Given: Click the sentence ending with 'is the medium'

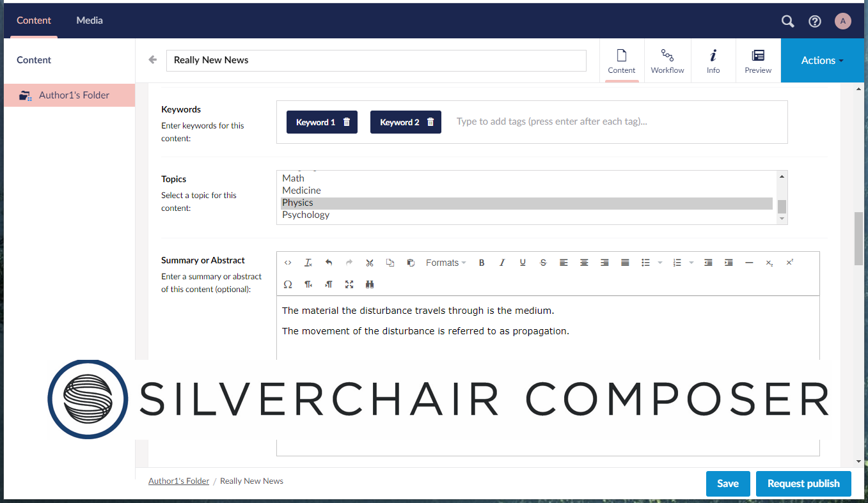Looking at the screenshot, I should click(x=418, y=311).
